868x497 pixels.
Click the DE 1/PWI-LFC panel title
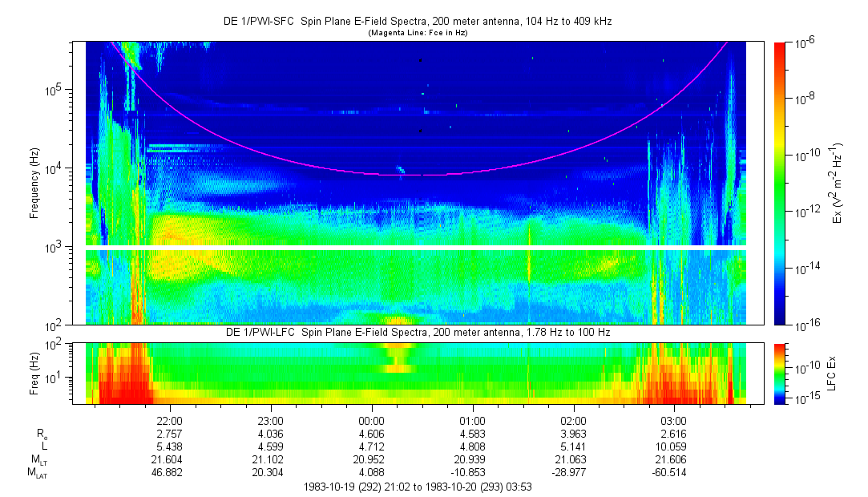417,333
